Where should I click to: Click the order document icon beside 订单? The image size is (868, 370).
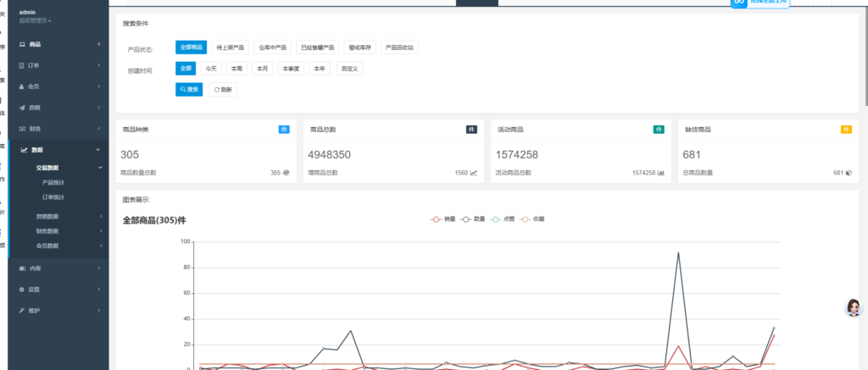pos(22,65)
